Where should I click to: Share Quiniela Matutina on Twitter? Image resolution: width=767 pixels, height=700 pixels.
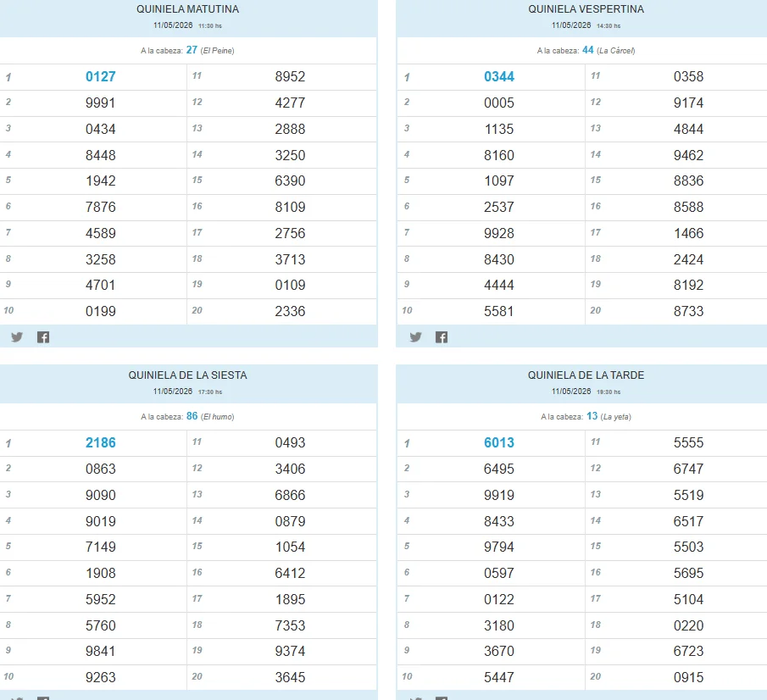[x=17, y=337]
